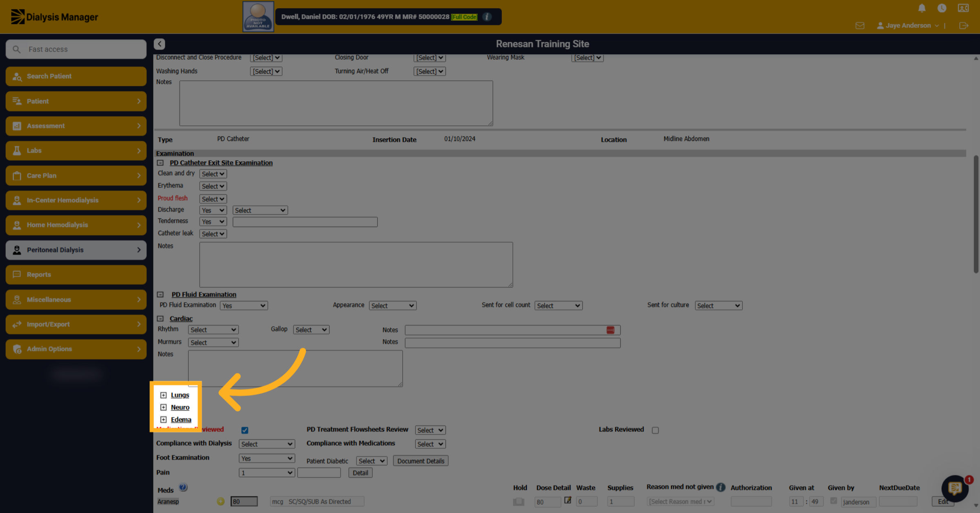Open the mail envelope icon

click(x=860, y=26)
